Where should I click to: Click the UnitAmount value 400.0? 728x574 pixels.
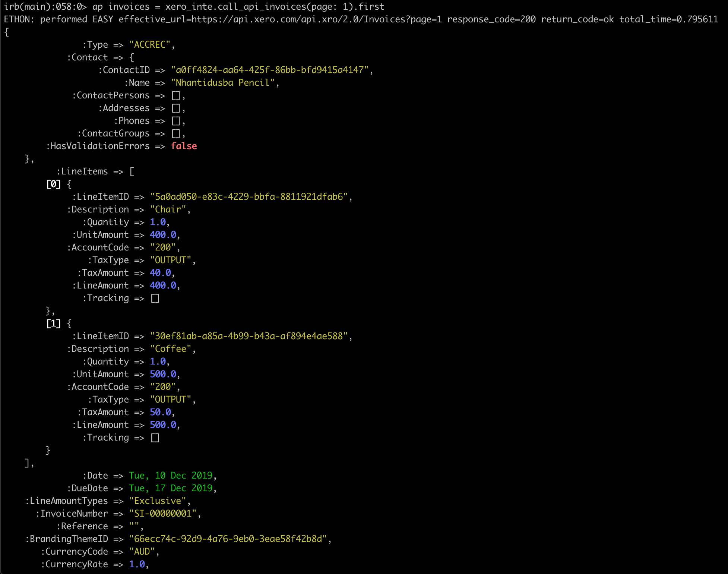pos(162,234)
